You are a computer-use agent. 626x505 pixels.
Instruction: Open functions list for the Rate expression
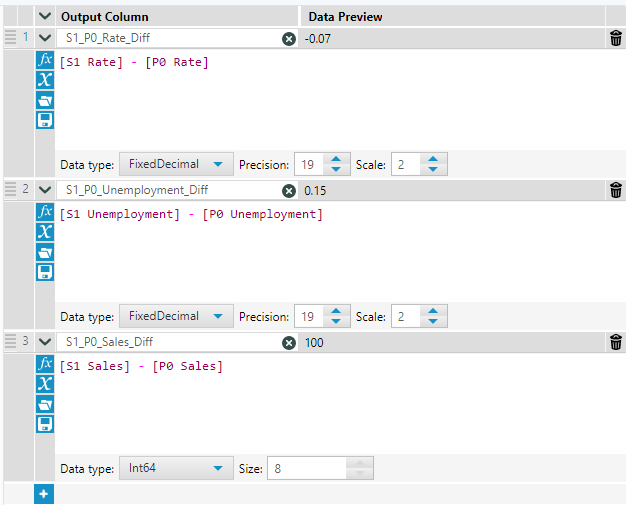pos(44,60)
